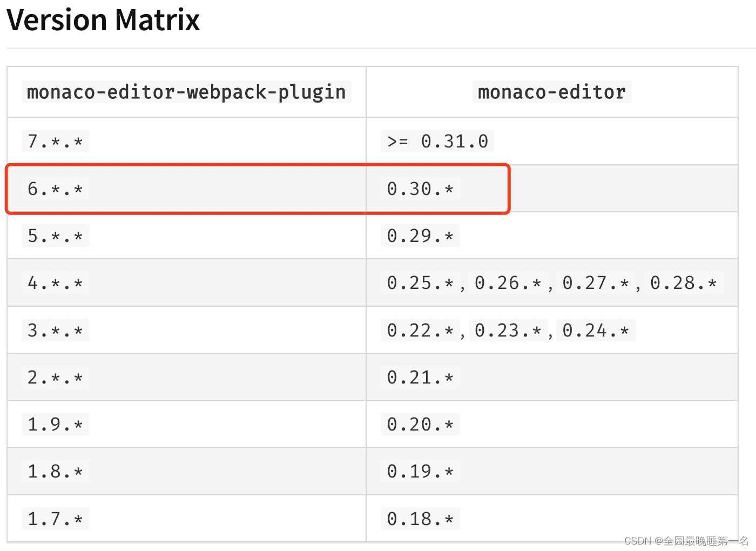
Task: Click the 0.30.* editor version code
Action: (x=420, y=189)
